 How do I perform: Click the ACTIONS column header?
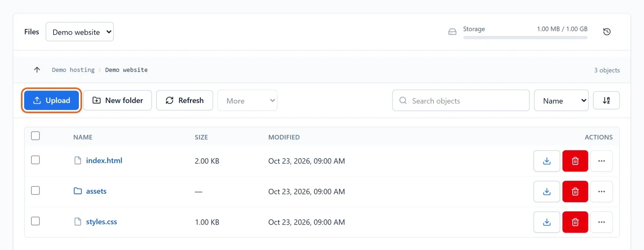599,137
